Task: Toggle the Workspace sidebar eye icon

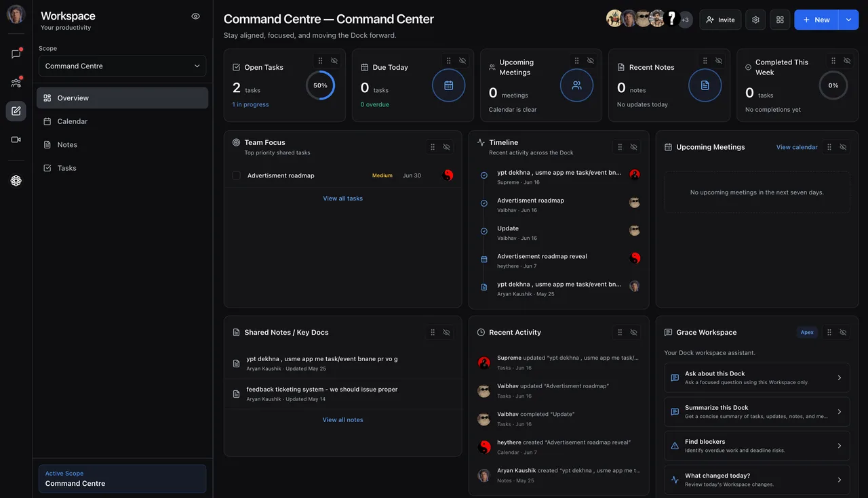Action: coord(195,16)
